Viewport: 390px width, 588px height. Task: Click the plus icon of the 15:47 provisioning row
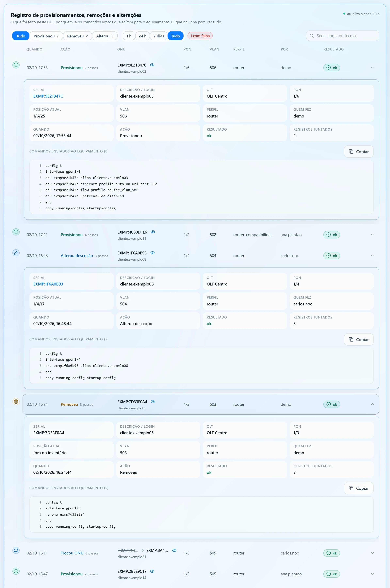pos(16,571)
